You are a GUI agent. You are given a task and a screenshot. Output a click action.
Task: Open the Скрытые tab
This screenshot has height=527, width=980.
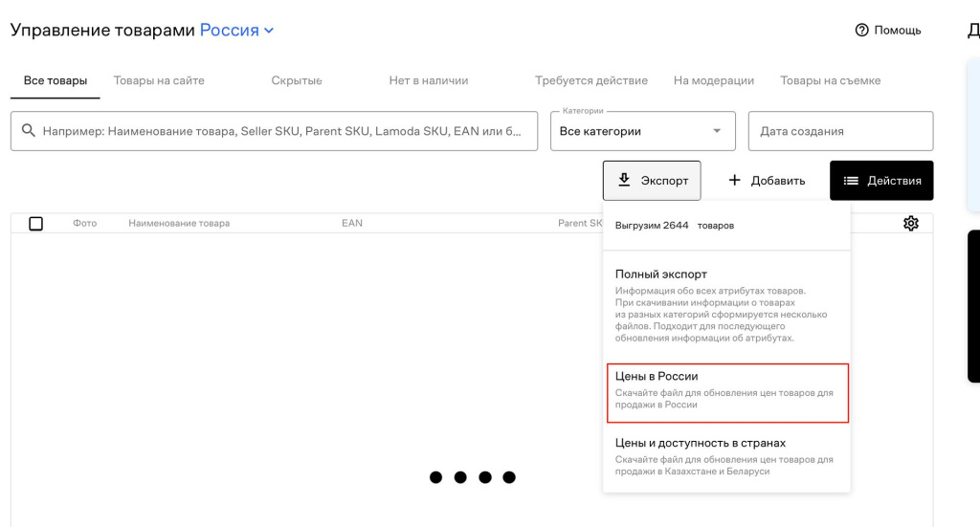(x=297, y=80)
